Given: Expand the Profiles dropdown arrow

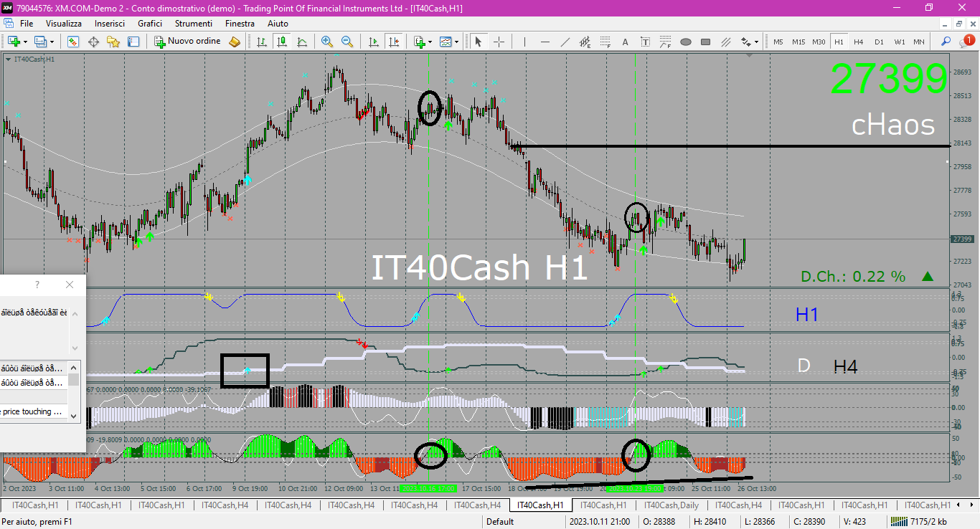Looking at the screenshot, I should pyautogui.click(x=52, y=42).
